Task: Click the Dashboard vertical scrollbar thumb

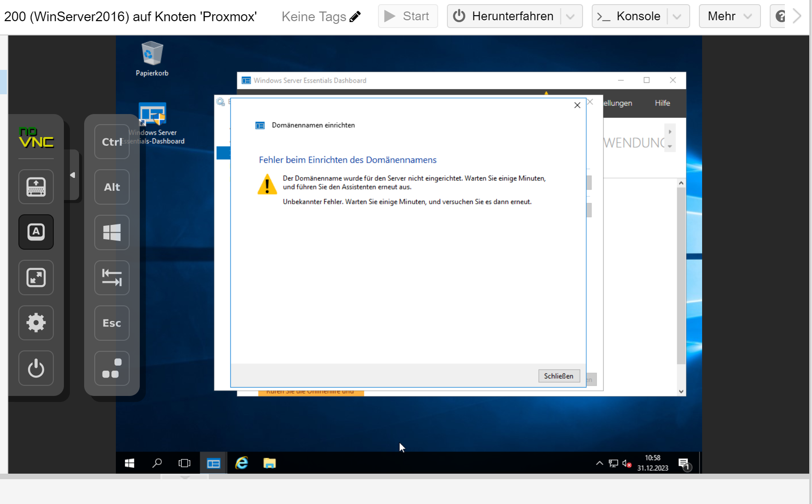Action: [x=681, y=276]
